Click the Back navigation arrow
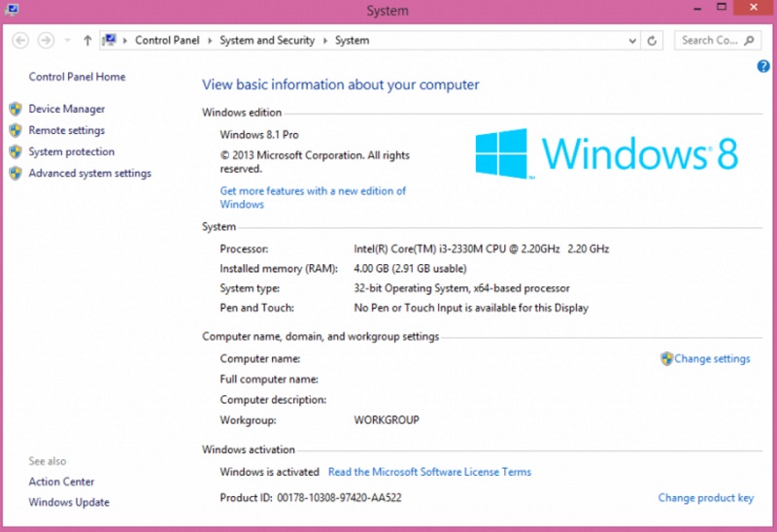Screen dimensions: 777x532 (x=20, y=41)
